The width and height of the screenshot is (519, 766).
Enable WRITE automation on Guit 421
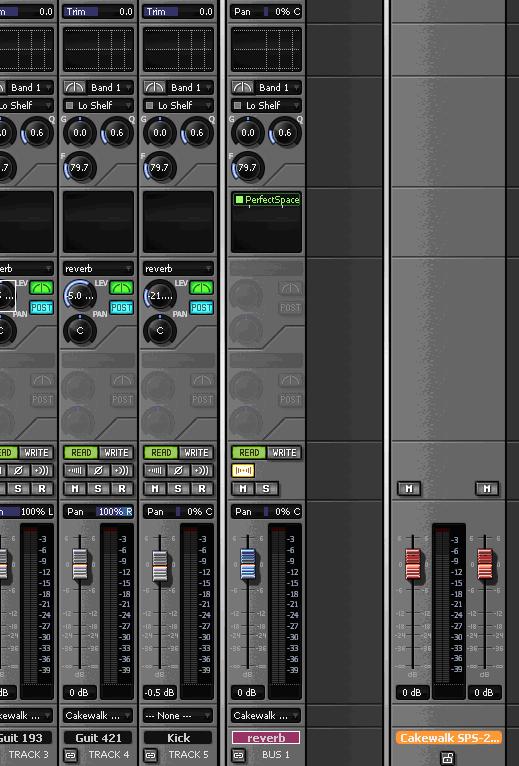coord(116,453)
